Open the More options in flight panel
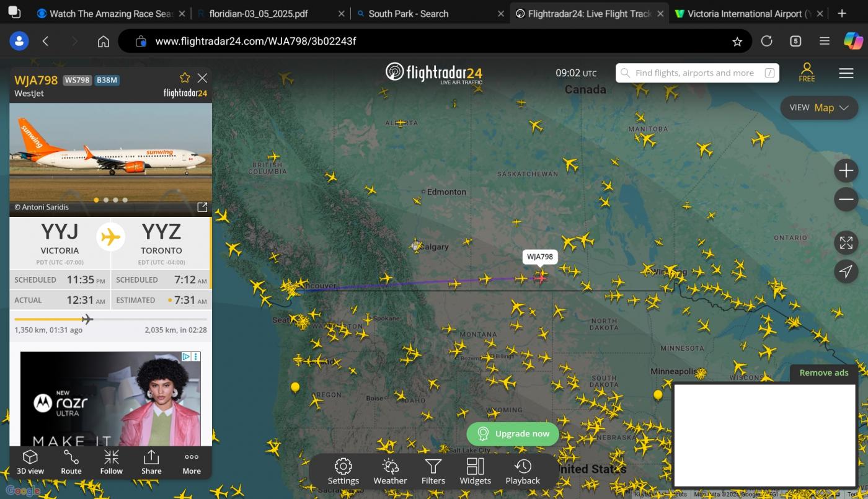Image resolution: width=868 pixels, height=499 pixels. click(x=192, y=462)
